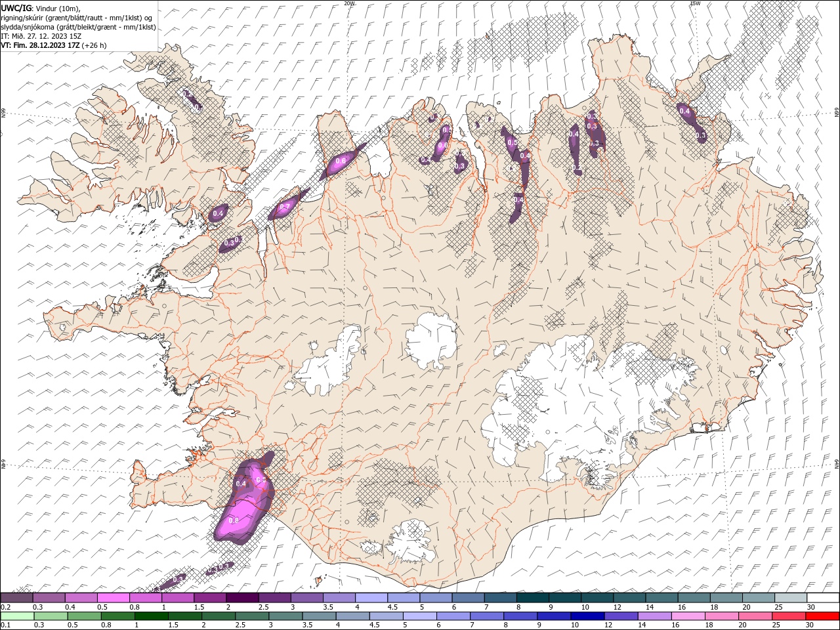Image resolution: width=840 pixels, height=630 pixels.
Task: Choose the rain legend swatch starting at 14
Action: click(654, 616)
